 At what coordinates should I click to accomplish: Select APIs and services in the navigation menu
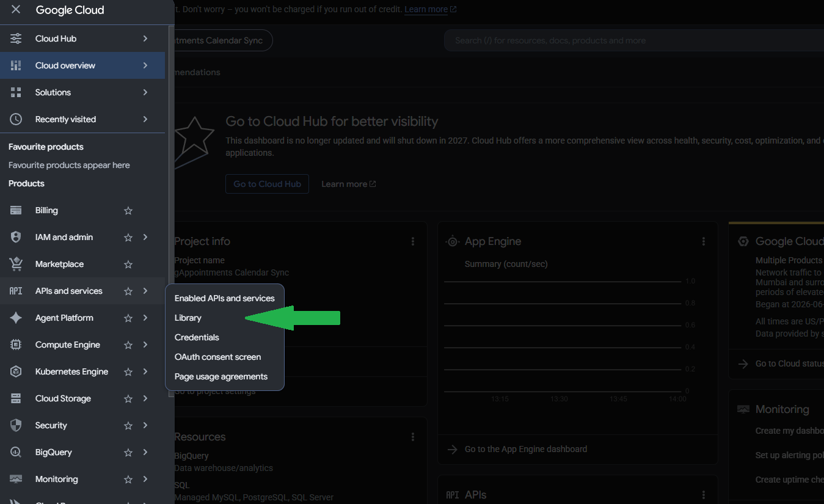(x=82, y=291)
